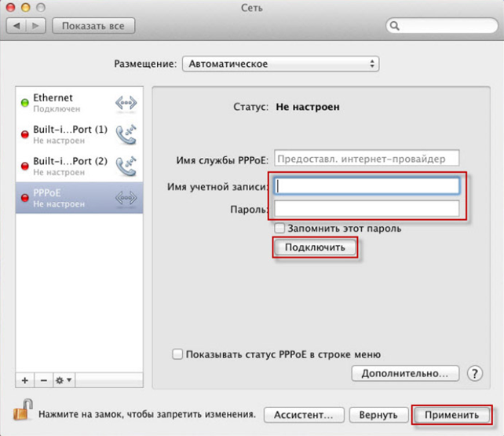Go forward with the right arrow button
The image size is (504, 436).
tap(37, 26)
